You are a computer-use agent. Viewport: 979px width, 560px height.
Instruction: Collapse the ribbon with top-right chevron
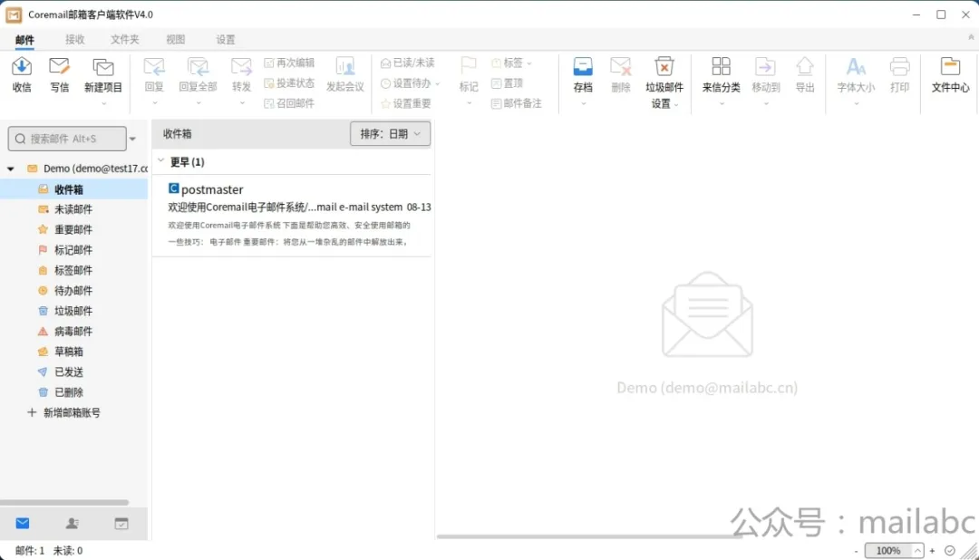(971, 37)
